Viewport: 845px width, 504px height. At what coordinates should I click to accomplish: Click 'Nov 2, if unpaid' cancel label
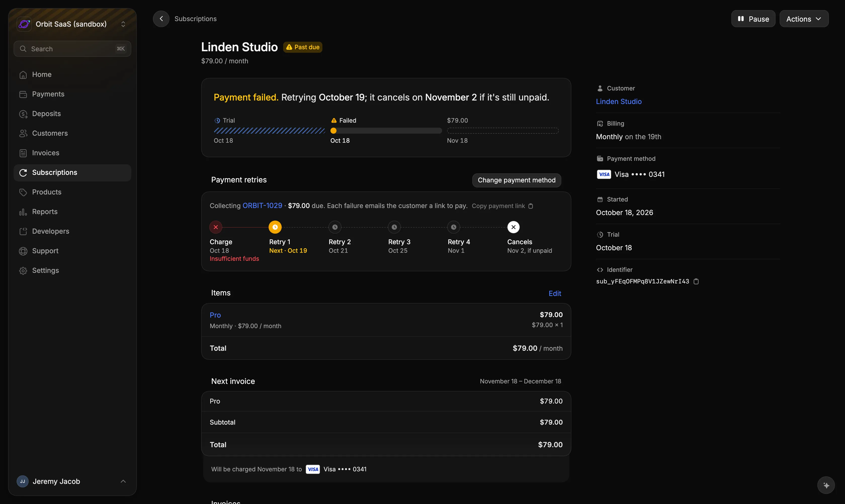[x=530, y=251]
